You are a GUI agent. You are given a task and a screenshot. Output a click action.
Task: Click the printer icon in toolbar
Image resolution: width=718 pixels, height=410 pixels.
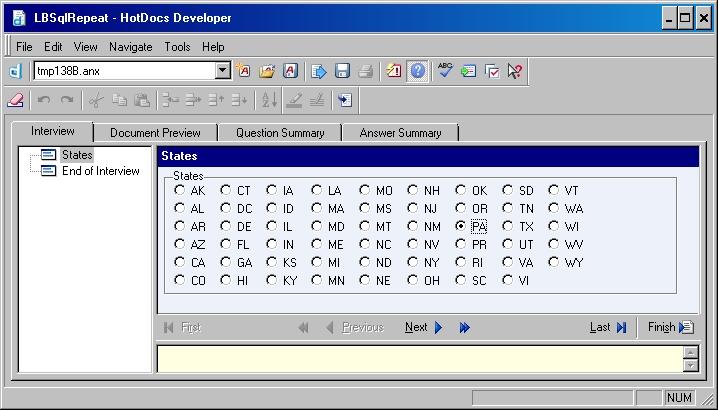[x=365, y=71]
